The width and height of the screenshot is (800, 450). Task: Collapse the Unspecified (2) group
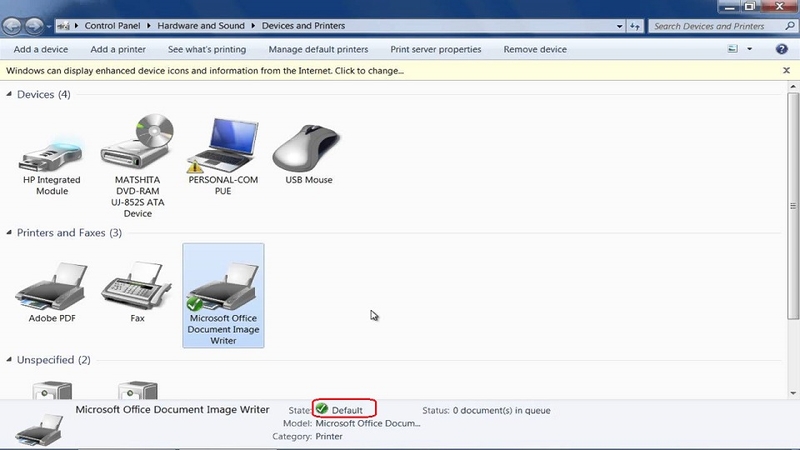point(9,359)
